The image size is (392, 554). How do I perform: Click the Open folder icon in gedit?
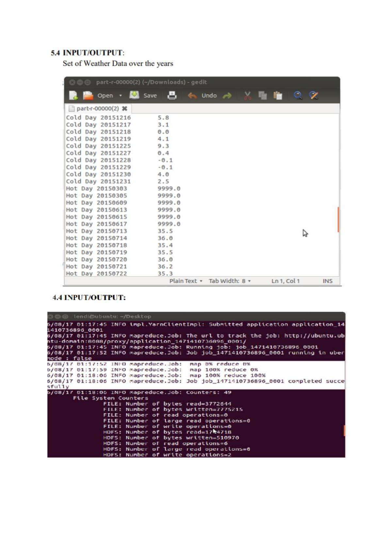pyautogui.click(x=88, y=95)
